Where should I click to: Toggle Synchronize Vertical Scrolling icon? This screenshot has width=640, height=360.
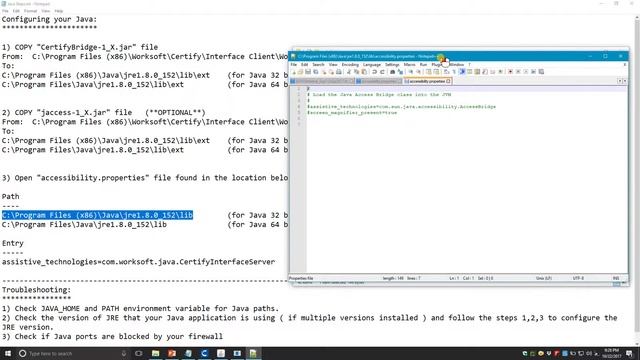[429, 72]
